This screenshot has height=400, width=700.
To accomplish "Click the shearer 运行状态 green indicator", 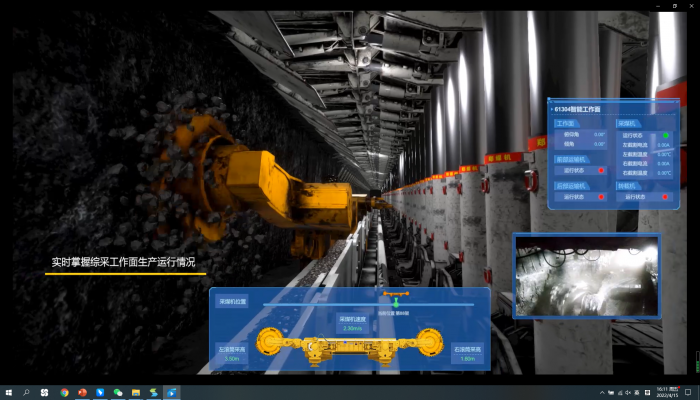I will (x=664, y=135).
